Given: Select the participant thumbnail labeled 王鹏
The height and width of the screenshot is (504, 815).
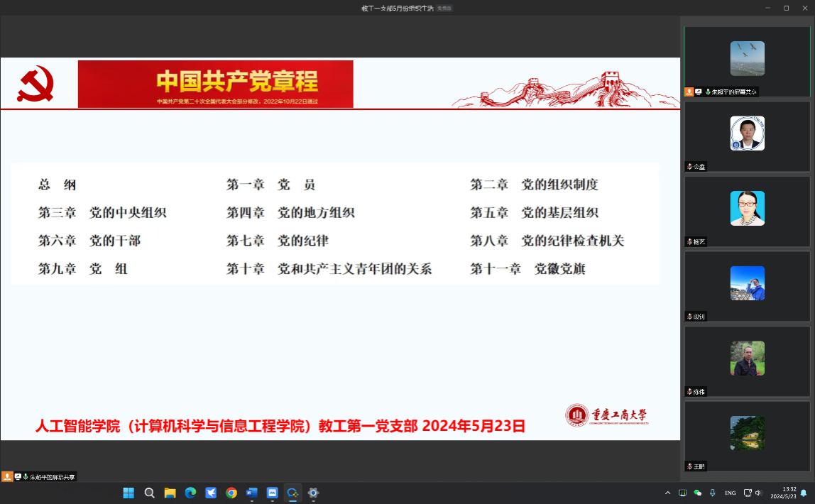Looking at the screenshot, I should (x=747, y=434).
